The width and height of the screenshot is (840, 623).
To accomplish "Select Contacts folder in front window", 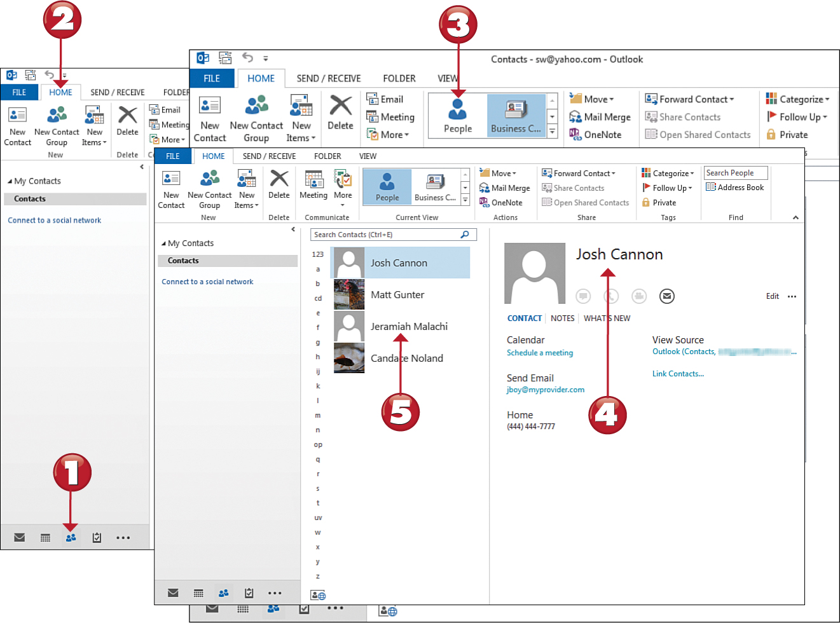I will pyautogui.click(x=228, y=261).
